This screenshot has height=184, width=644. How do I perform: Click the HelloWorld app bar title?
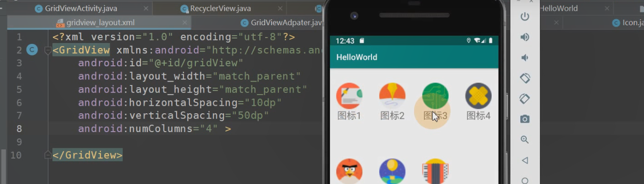coord(357,57)
